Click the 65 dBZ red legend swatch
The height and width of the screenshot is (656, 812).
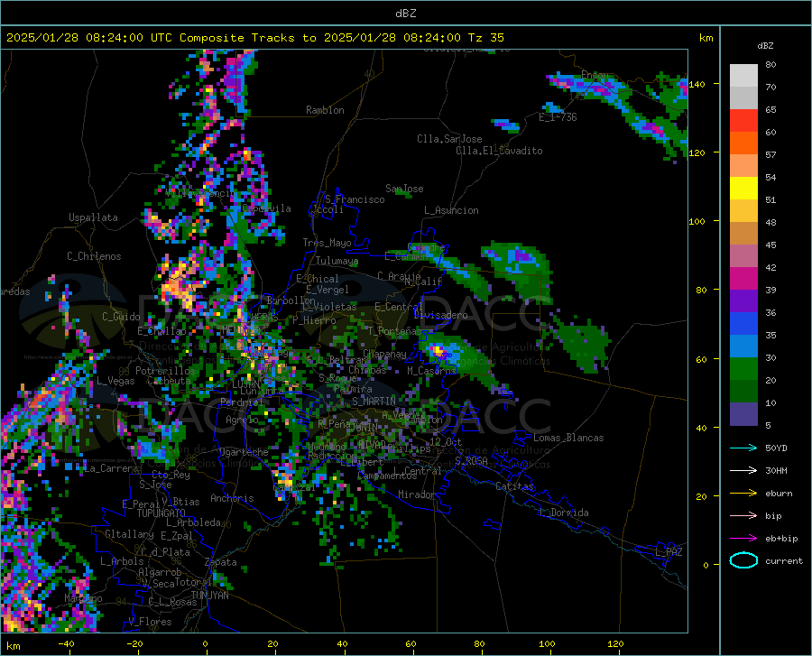pos(743,121)
